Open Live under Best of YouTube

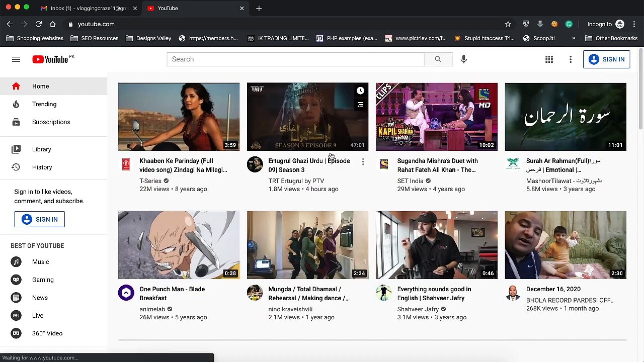point(53,316)
